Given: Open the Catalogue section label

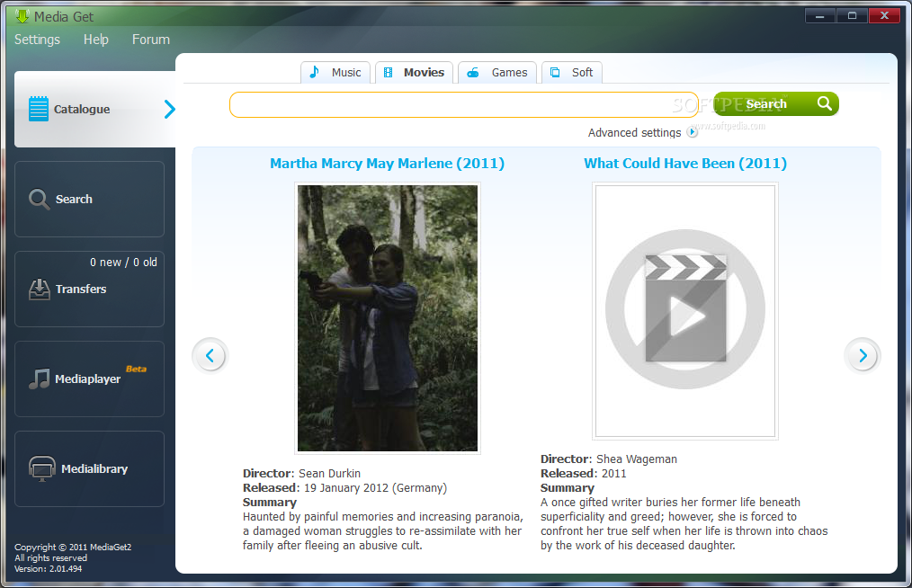Looking at the screenshot, I should (82, 110).
